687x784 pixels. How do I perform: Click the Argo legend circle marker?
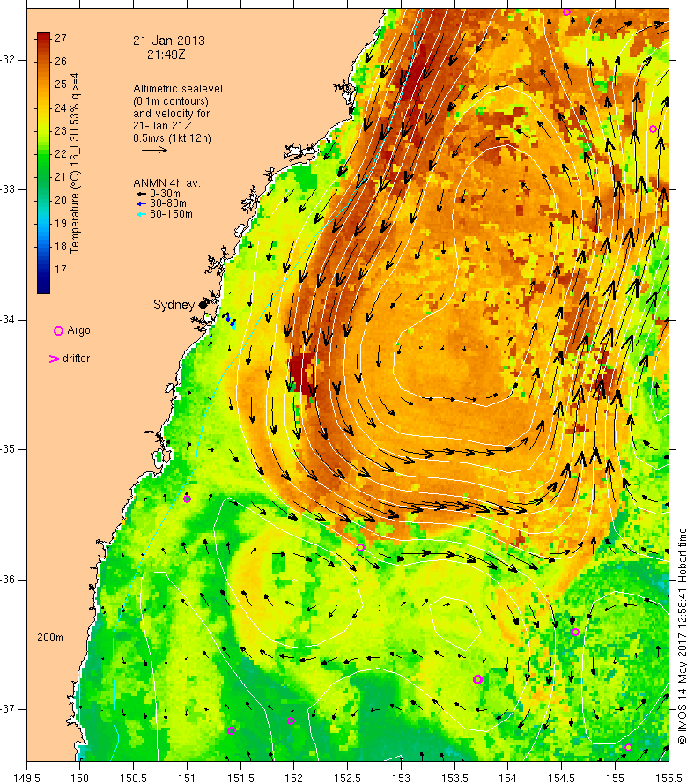point(58,330)
